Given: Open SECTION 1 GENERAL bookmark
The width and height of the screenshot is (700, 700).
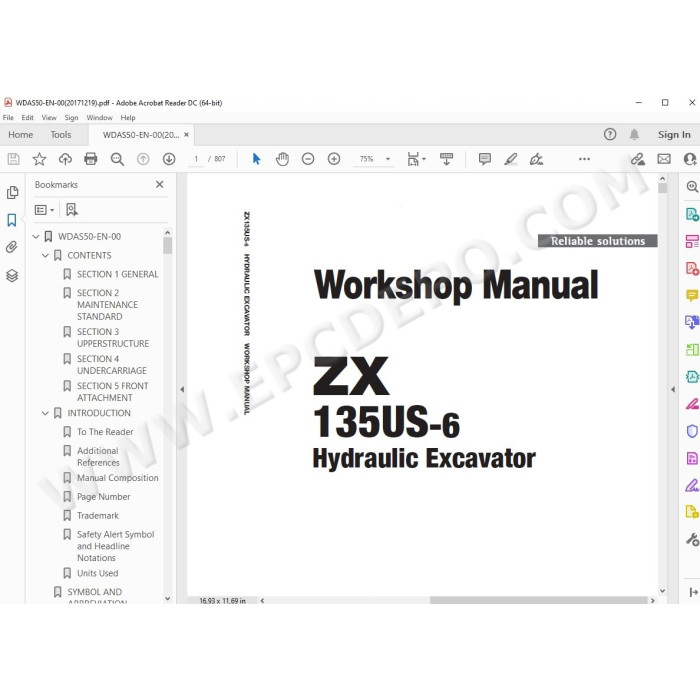Looking at the screenshot, I should click(117, 274).
